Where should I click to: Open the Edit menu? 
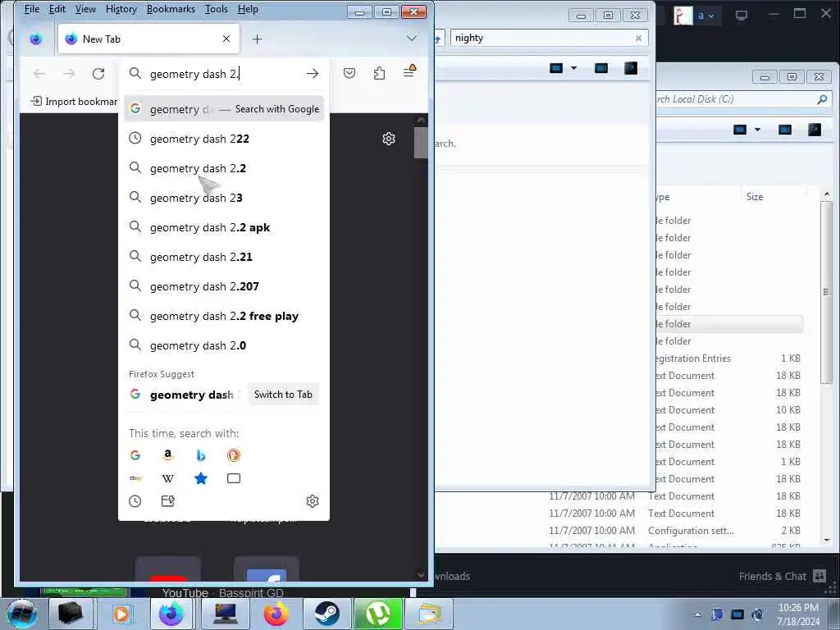(57, 9)
